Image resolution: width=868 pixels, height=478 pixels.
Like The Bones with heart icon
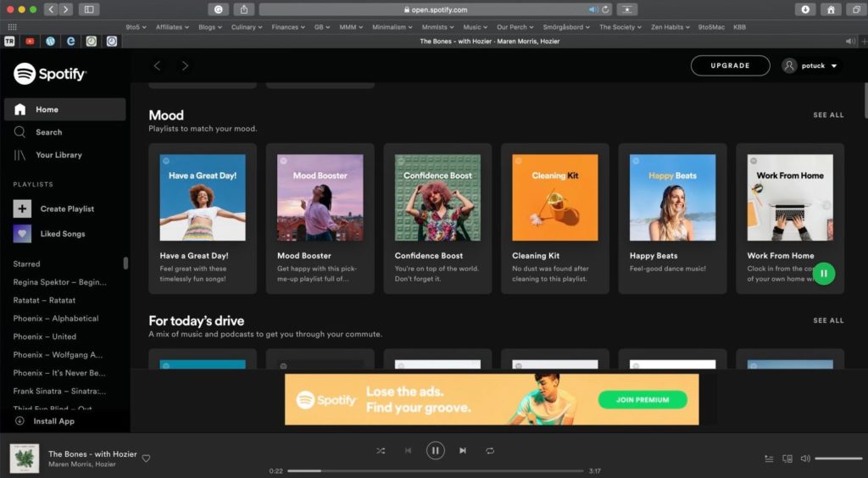146,459
